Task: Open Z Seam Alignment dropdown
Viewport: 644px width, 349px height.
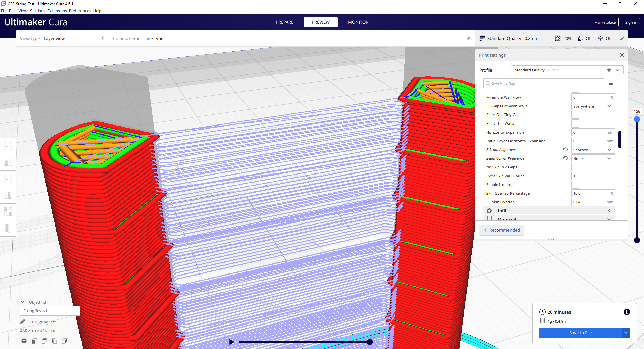Action: click(x=593, y=150)
